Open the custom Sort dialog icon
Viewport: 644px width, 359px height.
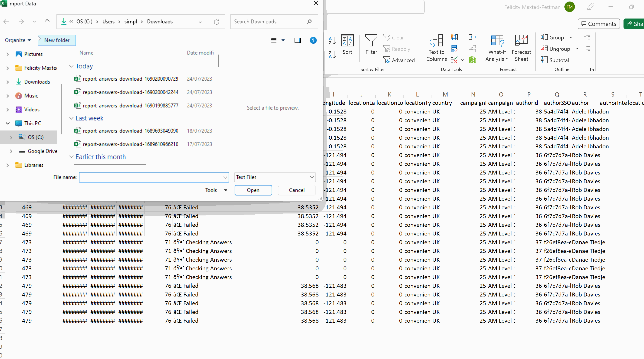coord(347,44)
